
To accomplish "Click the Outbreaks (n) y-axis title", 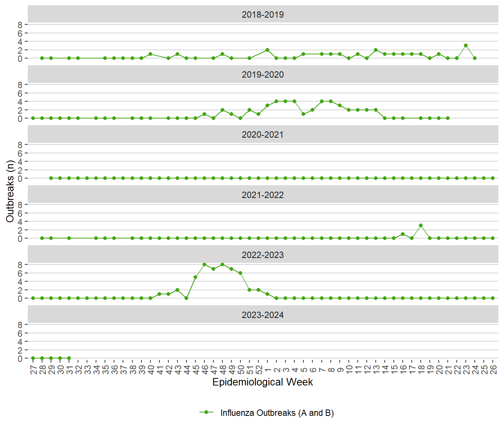I will (x=10, y=191).
